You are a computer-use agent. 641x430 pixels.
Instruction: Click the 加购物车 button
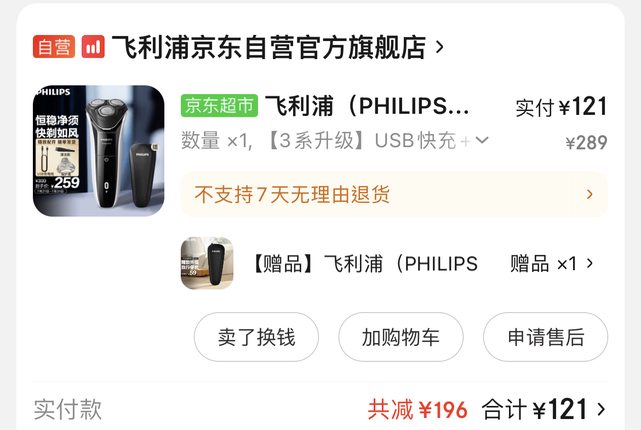(x=401, y=337)
